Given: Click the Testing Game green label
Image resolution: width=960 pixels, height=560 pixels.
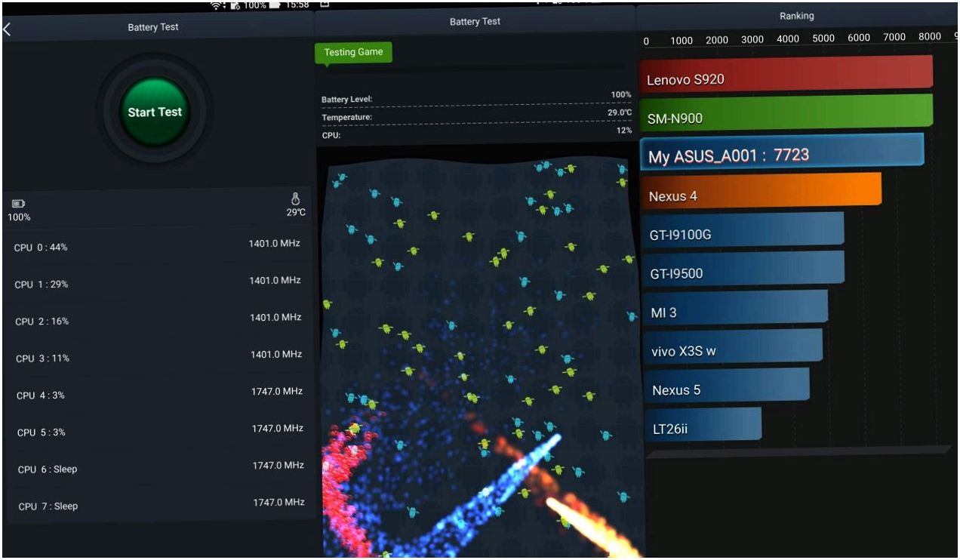Looking at the screenshot, I should tap(353, 53).
